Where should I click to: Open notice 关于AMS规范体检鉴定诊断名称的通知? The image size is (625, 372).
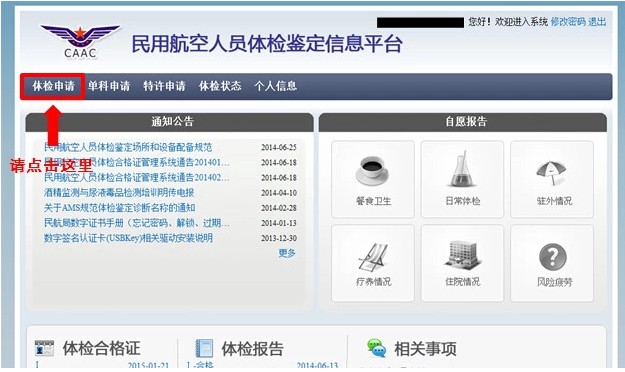click(x=120, y=208)
